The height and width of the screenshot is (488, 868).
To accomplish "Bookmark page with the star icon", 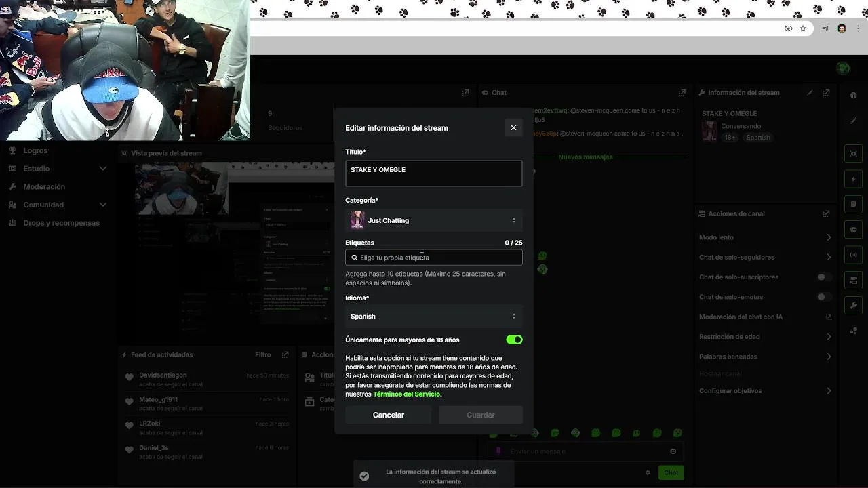I will (x=803, y=28).
